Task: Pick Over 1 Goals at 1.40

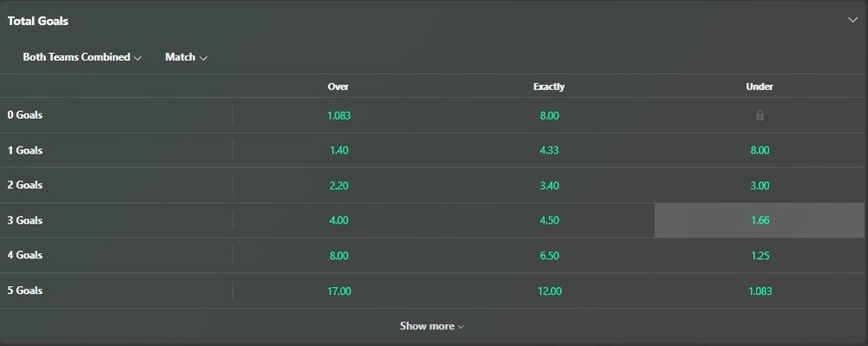Action: pos(339,150)
